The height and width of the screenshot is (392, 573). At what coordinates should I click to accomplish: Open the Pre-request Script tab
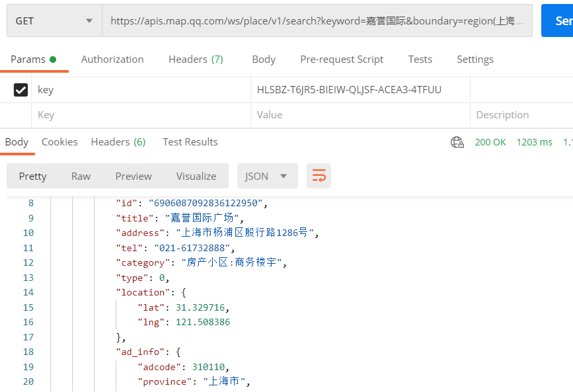tap(342, 59)
